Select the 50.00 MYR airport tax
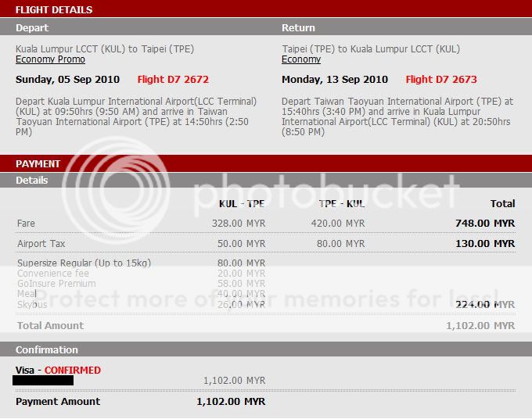This screenshot has width=532, height=419. (x=241, y=244)
